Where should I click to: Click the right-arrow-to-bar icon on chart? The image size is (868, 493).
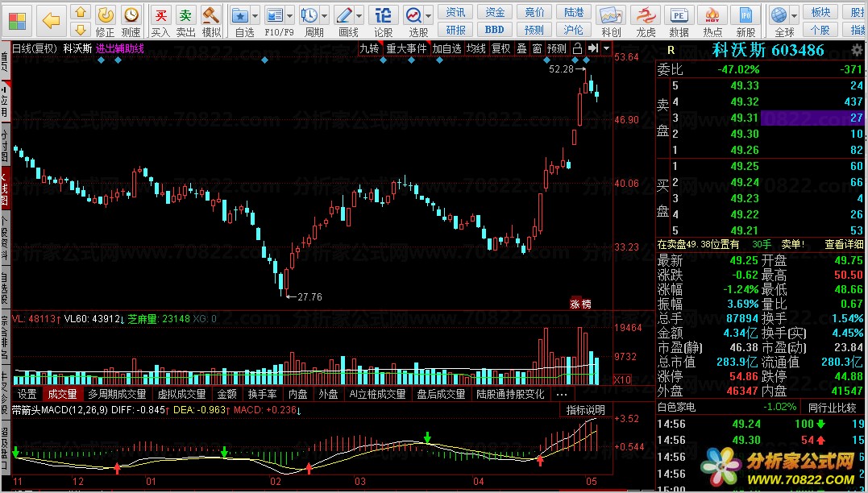[x=593, y=48]
